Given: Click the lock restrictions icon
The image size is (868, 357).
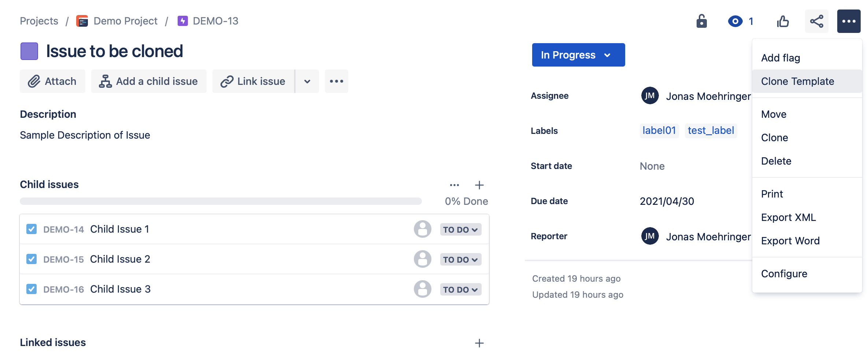Looking at the screenshot, I should [701, 21].
